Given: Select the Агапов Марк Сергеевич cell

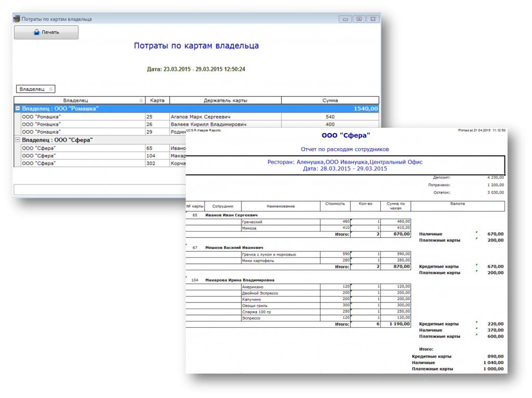Looking at the screenshot, I should 225,117.
